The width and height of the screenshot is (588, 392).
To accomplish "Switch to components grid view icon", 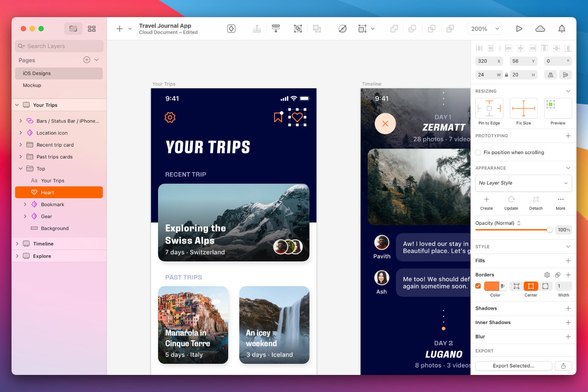I will 92,29.
